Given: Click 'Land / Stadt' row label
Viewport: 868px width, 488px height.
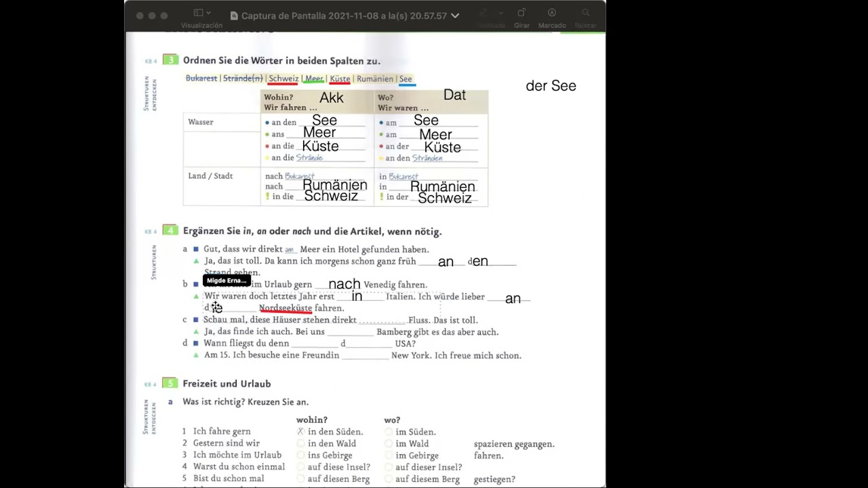Looking at the screenshot, I should pos(210,176).
